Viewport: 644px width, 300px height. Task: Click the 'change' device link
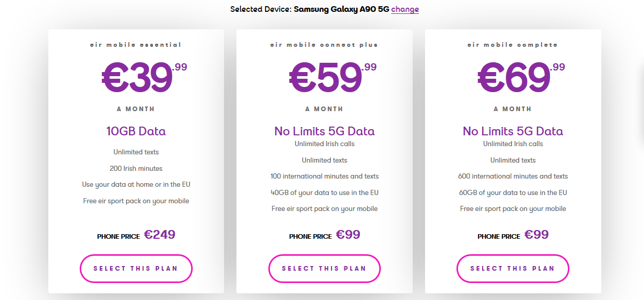click(404, 9)
